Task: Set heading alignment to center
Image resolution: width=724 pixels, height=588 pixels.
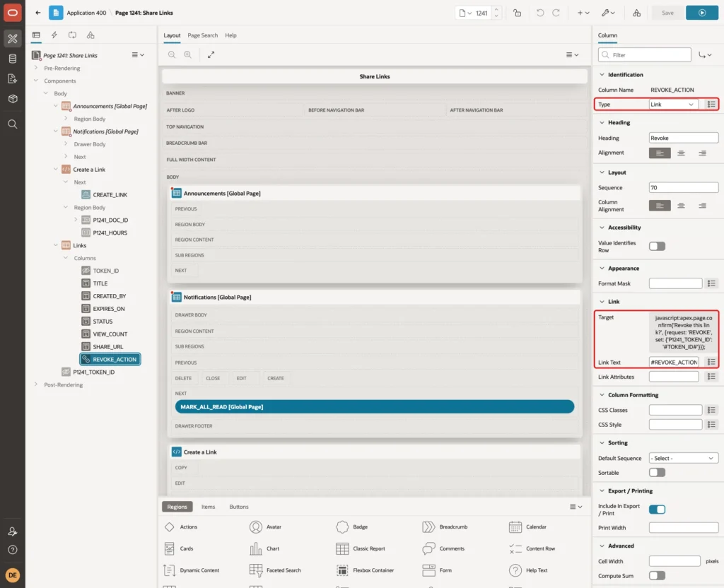Action: point(681,153)
